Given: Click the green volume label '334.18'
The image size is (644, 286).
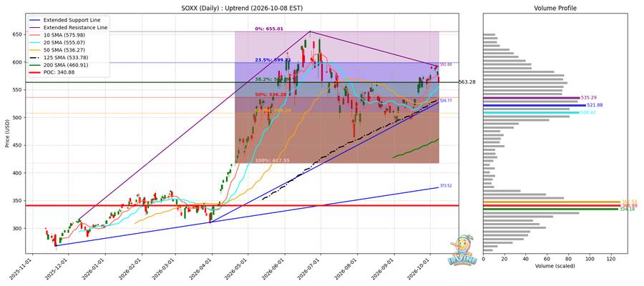Looking at the screenshot, I should point(625,209).
